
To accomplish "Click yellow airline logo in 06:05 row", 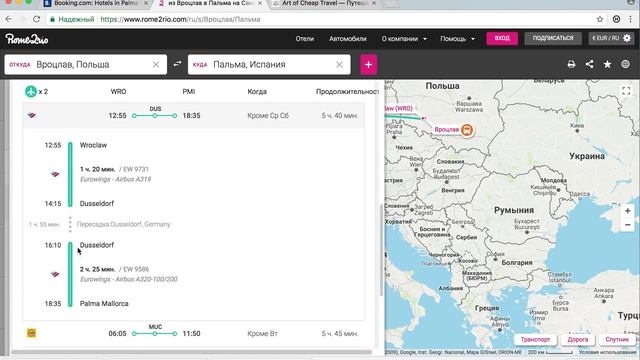I will tap(31, 333).
